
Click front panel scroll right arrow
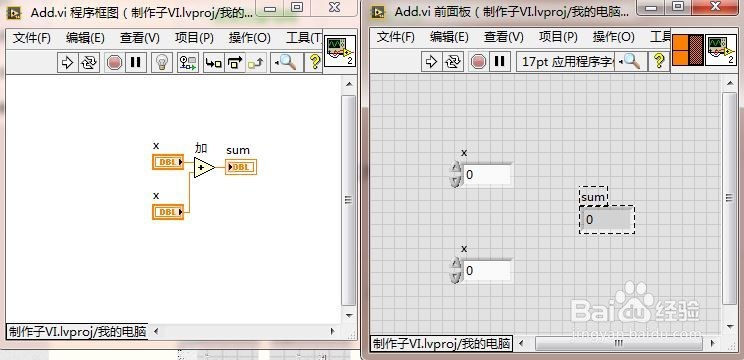(713, 343)
